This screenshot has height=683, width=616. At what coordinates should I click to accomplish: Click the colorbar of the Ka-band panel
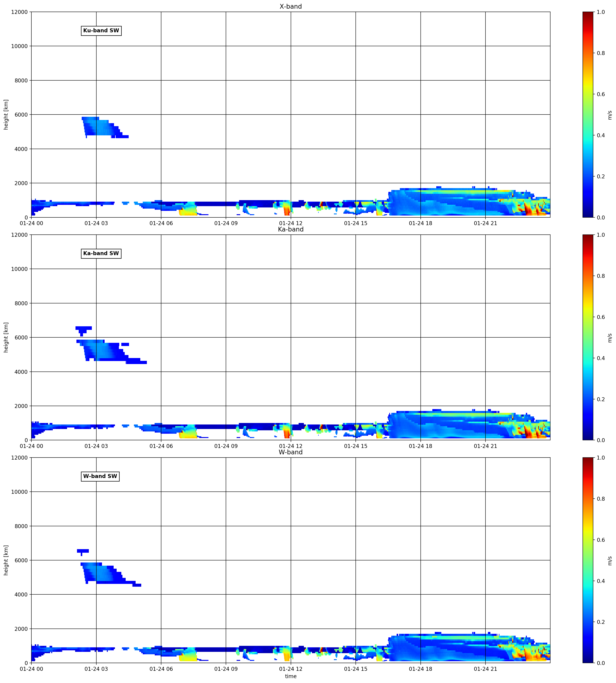click(588, 338)
